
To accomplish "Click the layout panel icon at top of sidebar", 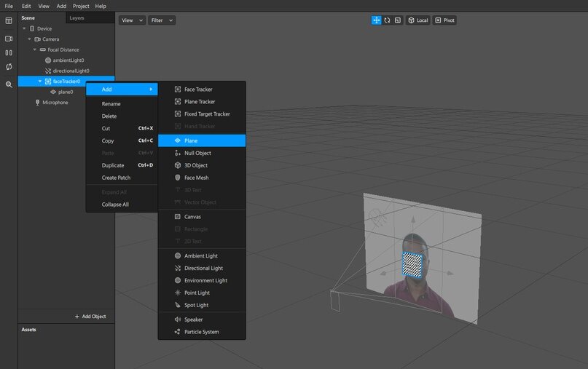I will click(x=9, y=21).
